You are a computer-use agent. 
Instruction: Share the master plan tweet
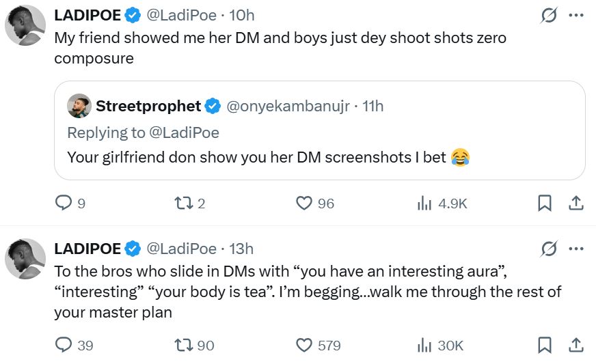(575, 346)
